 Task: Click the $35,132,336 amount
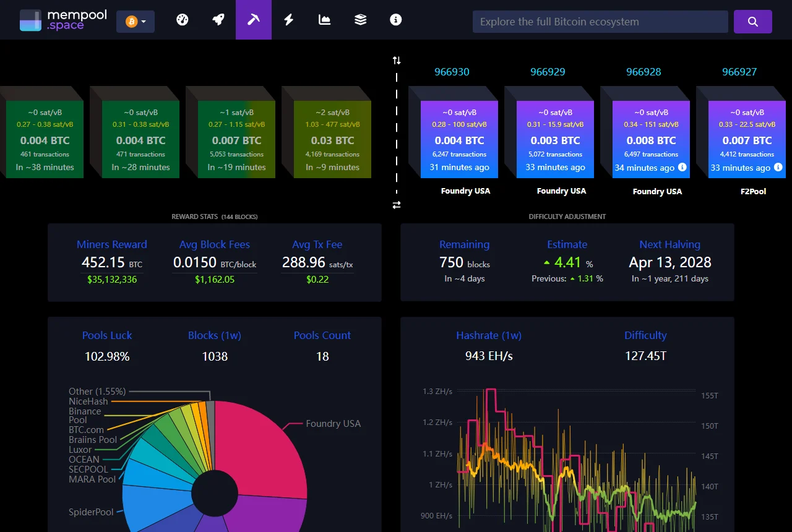coord(112,280)
